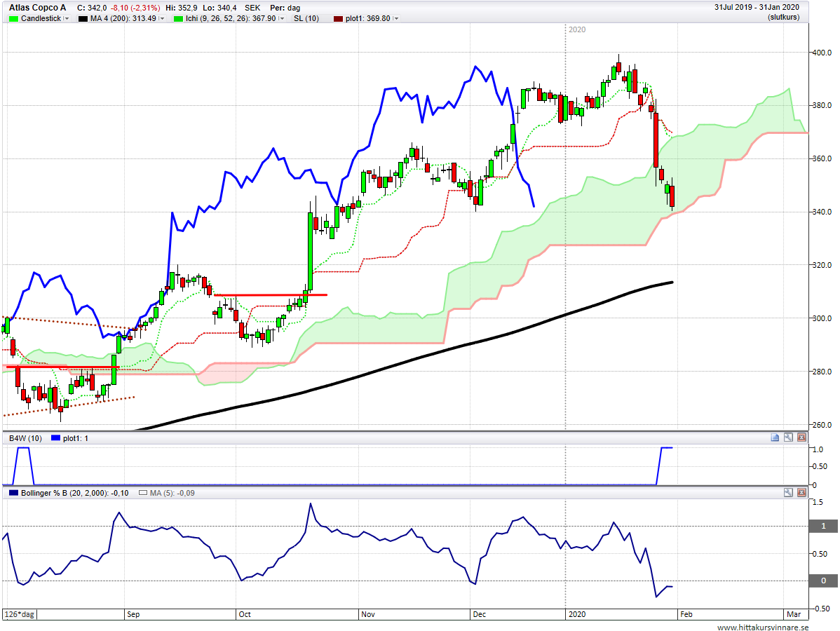
Task: Expand the MA 4 (200) dropdown arrow
Action: [161, 18]
